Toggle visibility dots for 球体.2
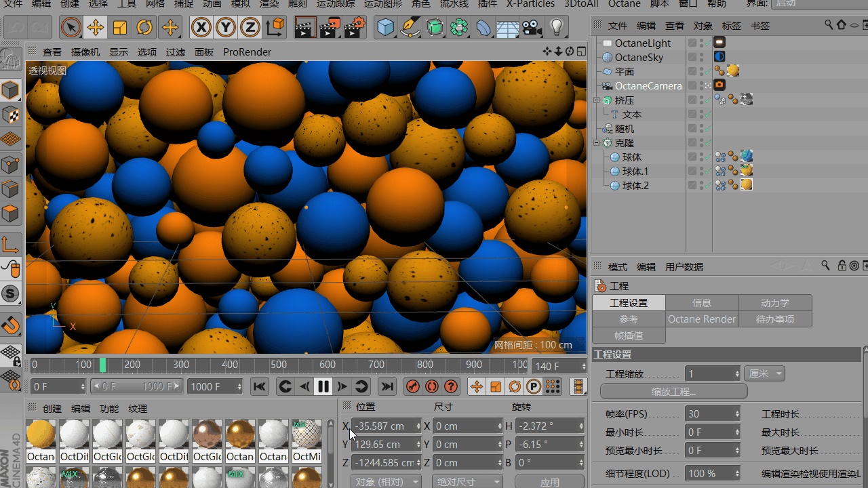 click(701, 185)
